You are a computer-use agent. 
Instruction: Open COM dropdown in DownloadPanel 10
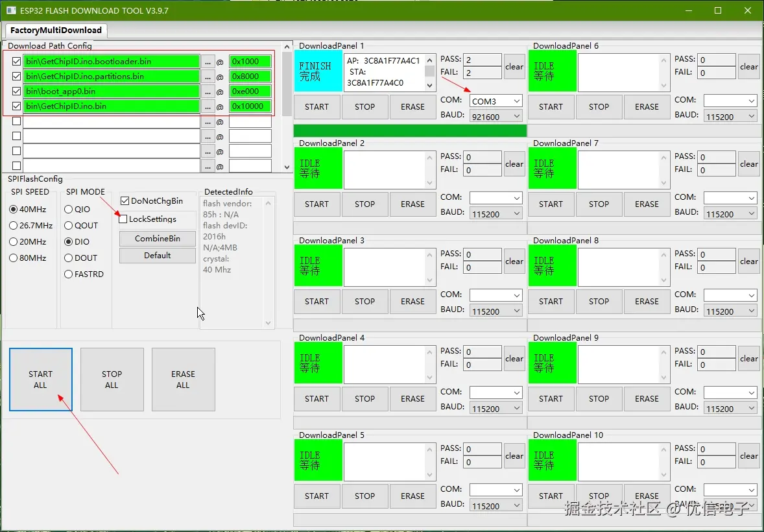click(730, 490)
